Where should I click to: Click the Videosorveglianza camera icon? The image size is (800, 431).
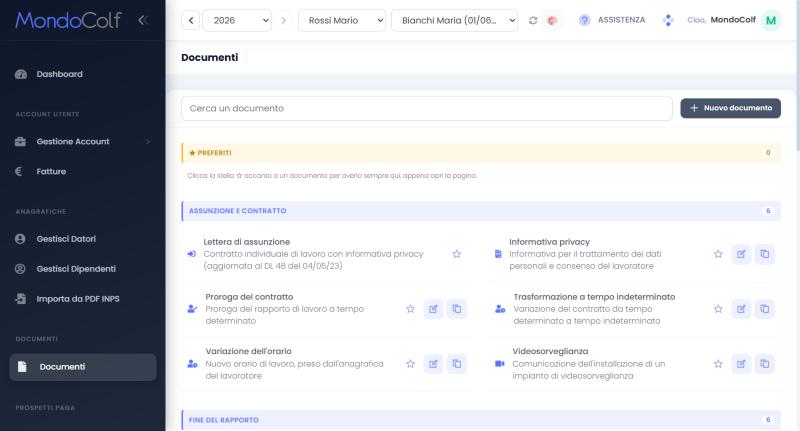pyautogui.click(x=499, y=364)
